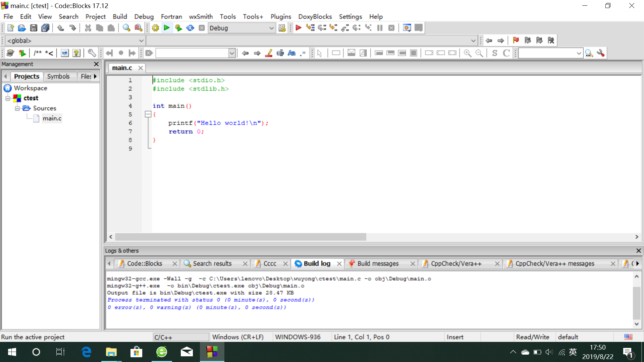Toggle source view with the S icon

click(495, 53)
